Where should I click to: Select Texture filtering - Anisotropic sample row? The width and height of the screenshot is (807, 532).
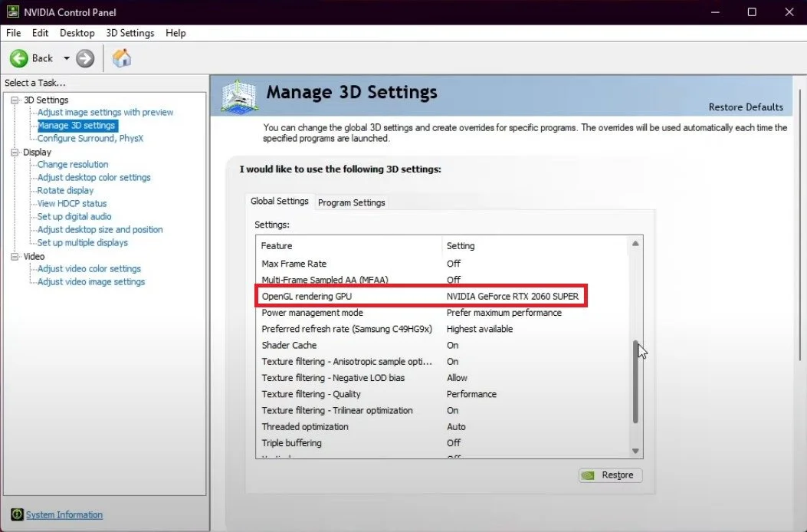point(443,362)
